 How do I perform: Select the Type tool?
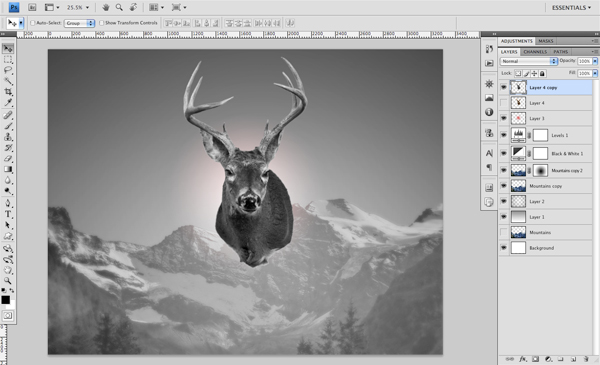tap(8, 214)
